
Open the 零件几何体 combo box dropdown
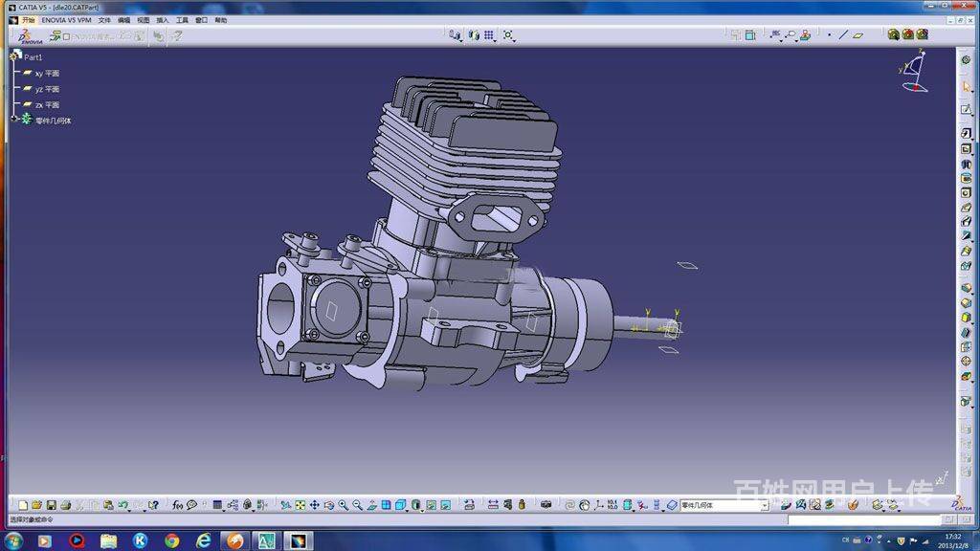point(765,505)
